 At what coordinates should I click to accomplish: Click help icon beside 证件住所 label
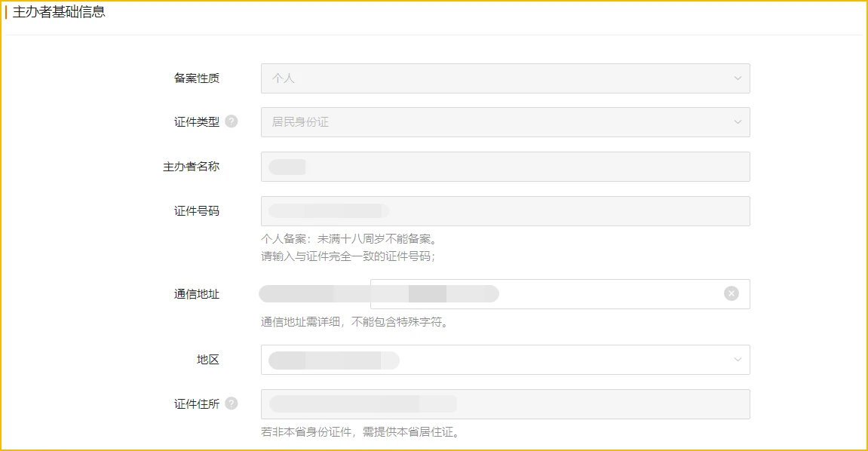[232, 403]
